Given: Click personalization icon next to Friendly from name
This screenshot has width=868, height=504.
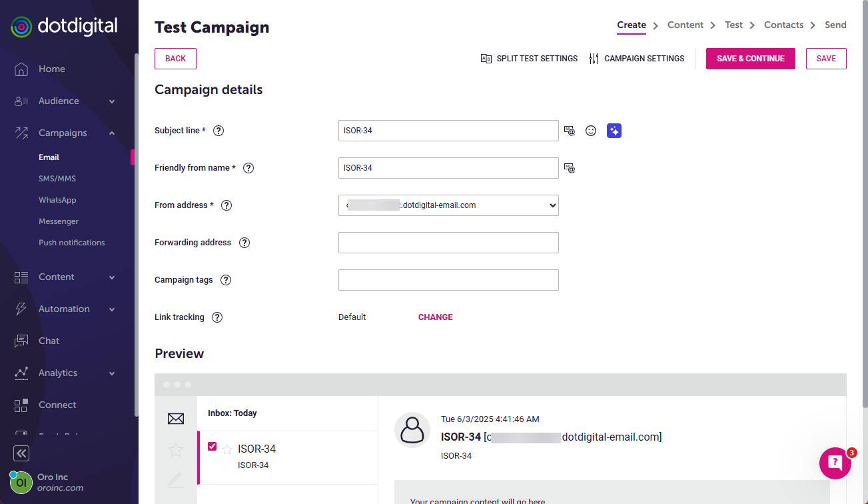Looking at the screenshot, I should pyautogui.click(x=570, y=168).
